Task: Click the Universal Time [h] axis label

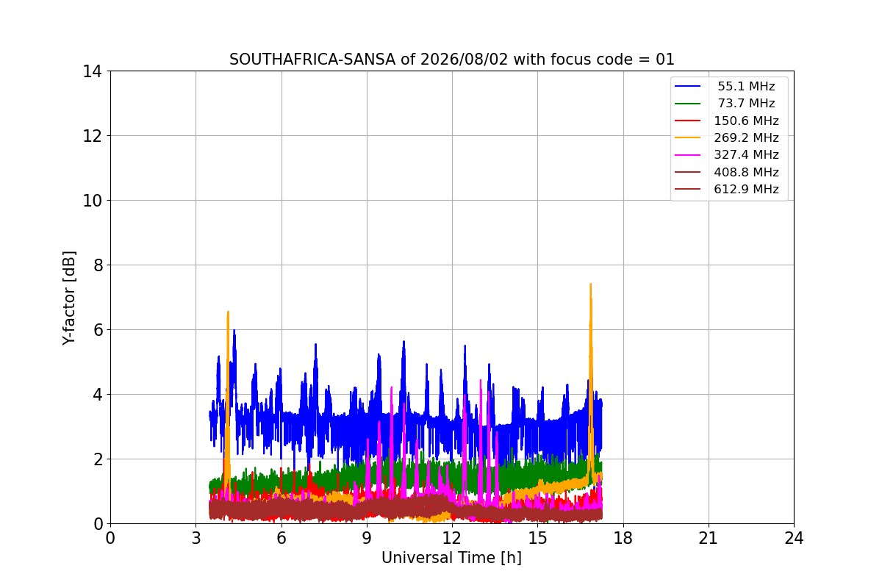Action: click(x=451, y=558)
